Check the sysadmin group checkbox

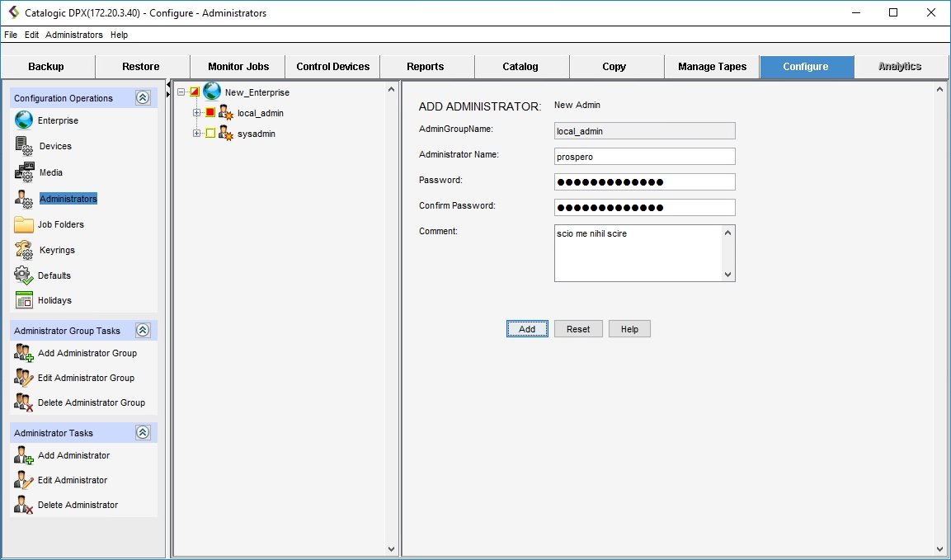[x=210, y=134]
